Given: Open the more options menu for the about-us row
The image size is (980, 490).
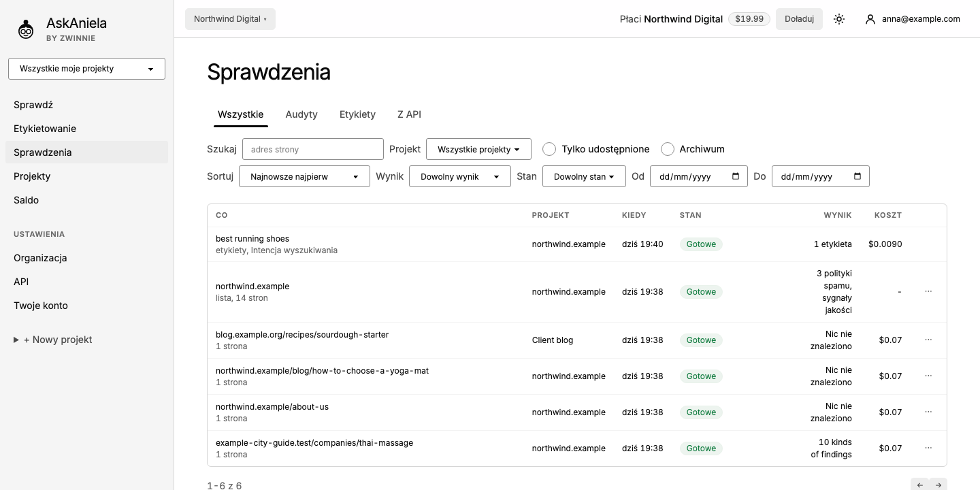Looking at the screenshot, I should 928,412.
